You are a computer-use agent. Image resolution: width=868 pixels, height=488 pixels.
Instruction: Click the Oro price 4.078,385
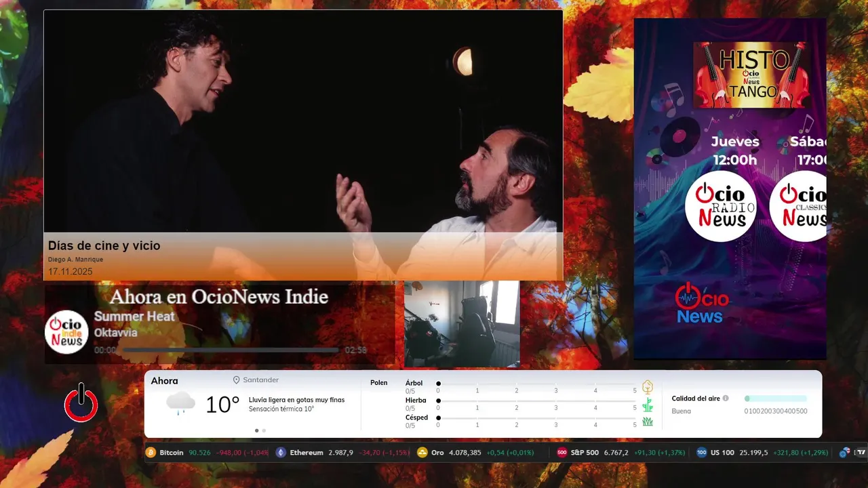pyautogui.click(x=465, y=453)
